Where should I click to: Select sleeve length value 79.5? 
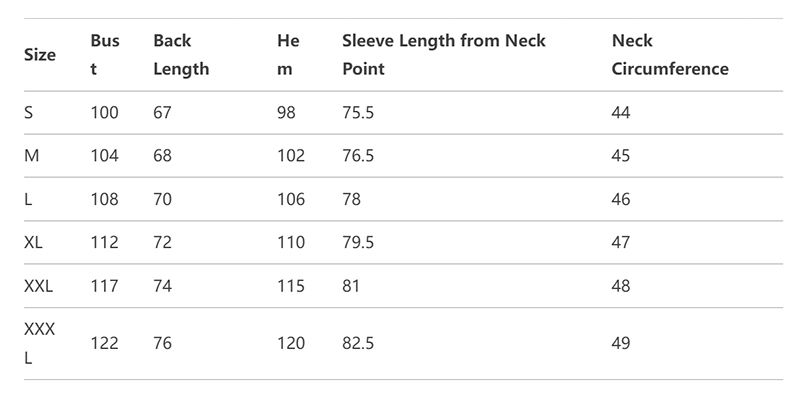(358, 242)
